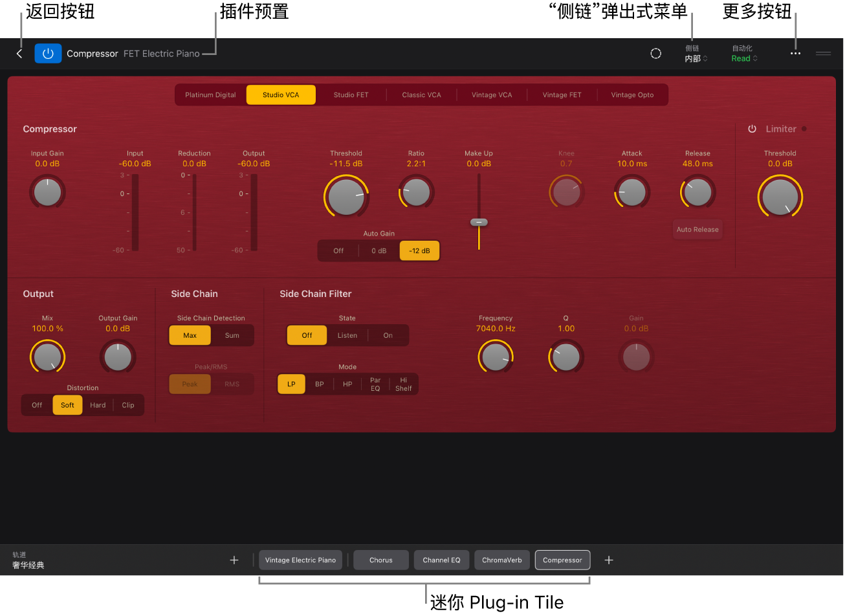Switch to Vintage Opto compressor model
This screenshot has width=845, height=616.
632,95
